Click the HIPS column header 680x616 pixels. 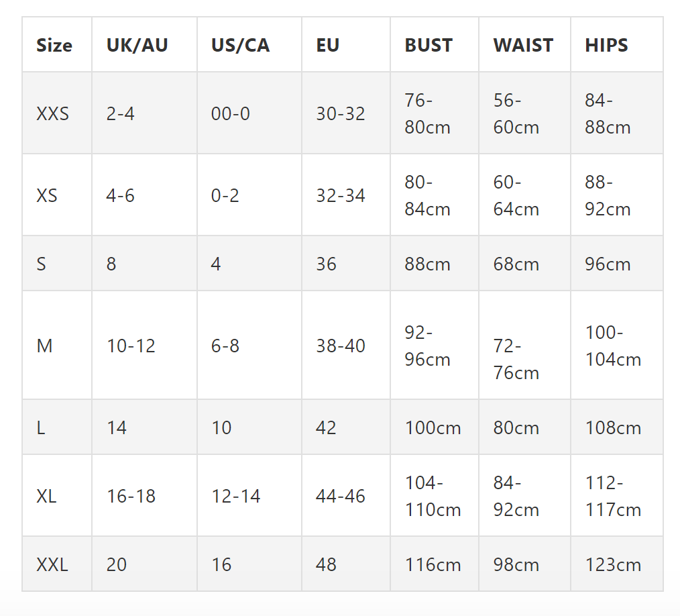[x=606, y=46]
